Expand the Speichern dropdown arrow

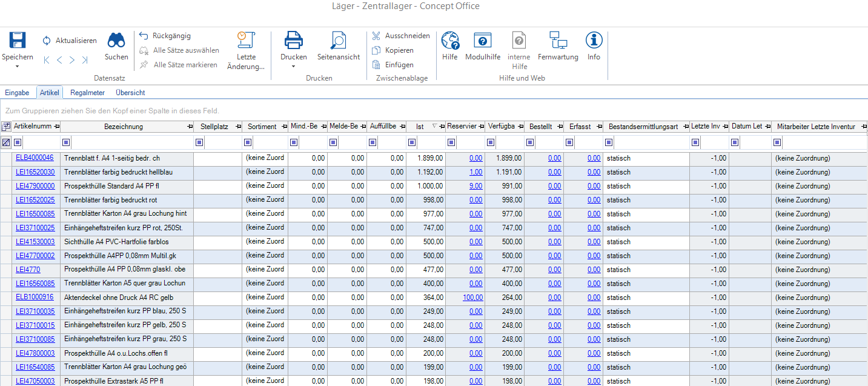pyautogui.click(x=17, y=66)
